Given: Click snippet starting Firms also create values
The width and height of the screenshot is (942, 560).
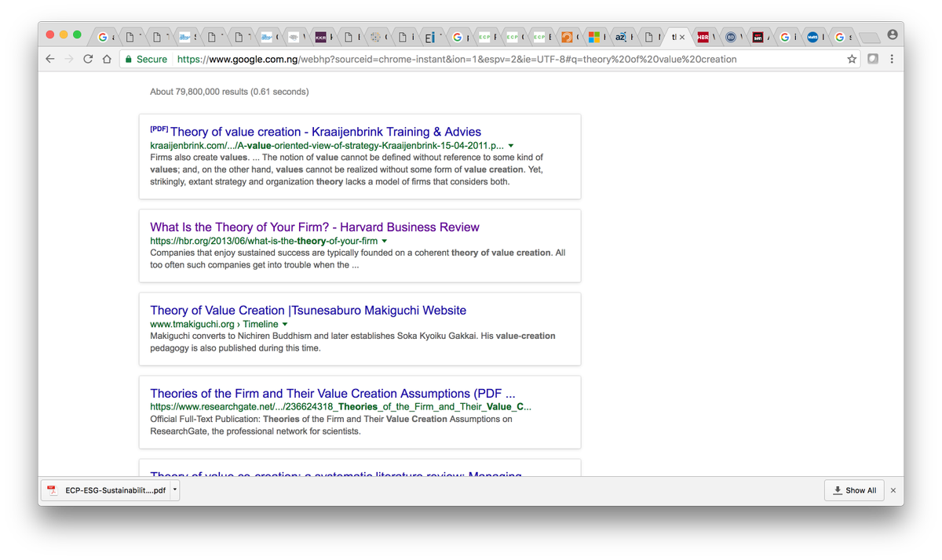Looking at the screenshot, I should coord(346,169).
